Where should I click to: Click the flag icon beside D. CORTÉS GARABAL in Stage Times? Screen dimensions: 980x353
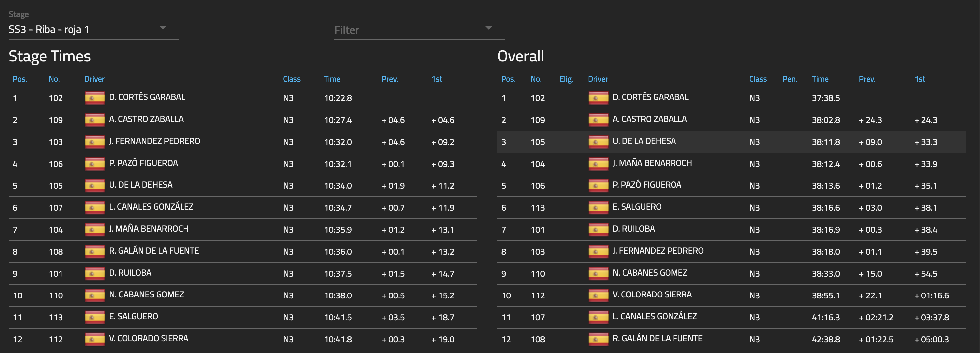(95, 98)
